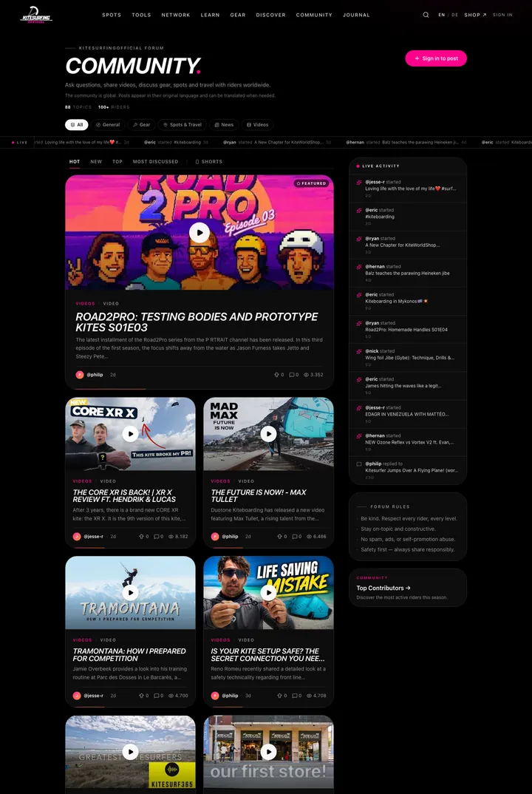Select the Most Discussed tab

pyautogui.click(x=155, y=161)
